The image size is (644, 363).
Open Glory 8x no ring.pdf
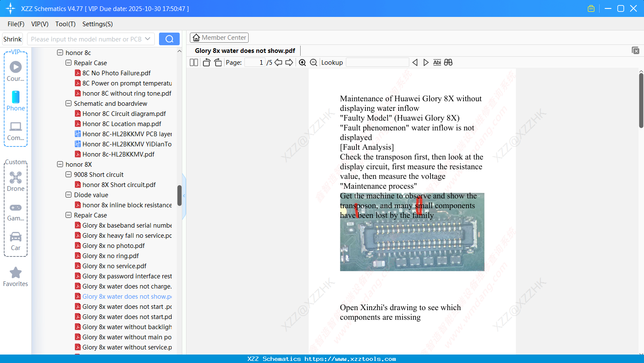[107, 256]
